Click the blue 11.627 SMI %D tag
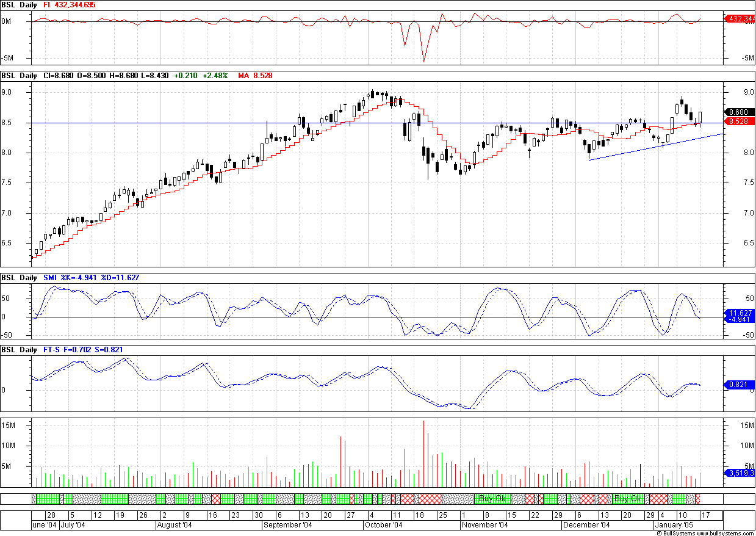756x536 pixels. tap(739, 313)
